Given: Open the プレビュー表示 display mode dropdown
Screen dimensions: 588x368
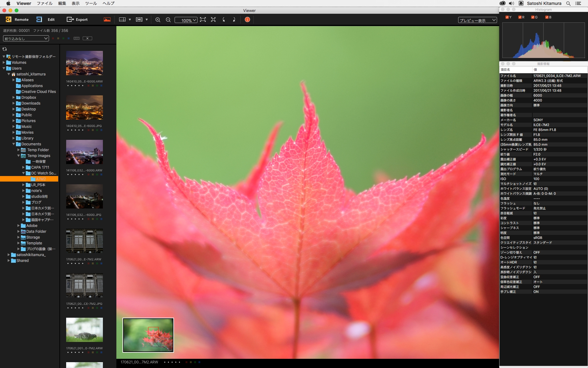Looking at the screenshot, I should (477, 20).
